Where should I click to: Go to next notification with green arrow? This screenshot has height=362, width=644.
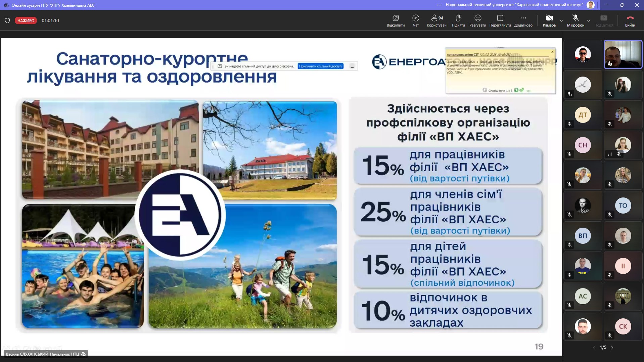pyautogui.click(x=516, y=90)
